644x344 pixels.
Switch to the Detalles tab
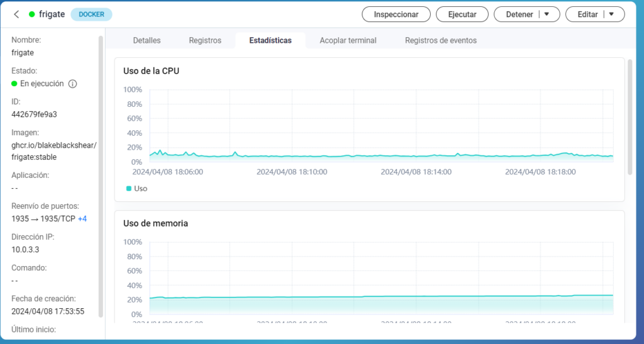click(147, 40)
